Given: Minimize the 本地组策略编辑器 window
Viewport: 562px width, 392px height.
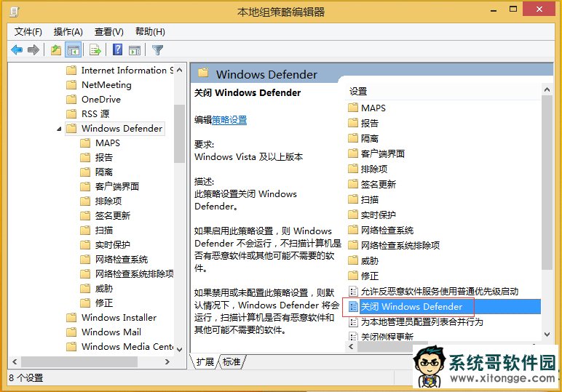Looking at the screenshot, I should tap(494, 11).
